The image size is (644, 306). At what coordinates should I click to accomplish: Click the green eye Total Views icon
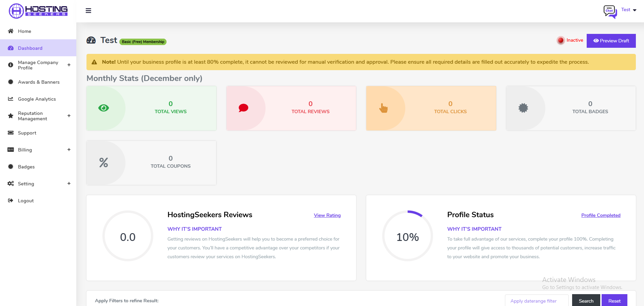(103, 108)
